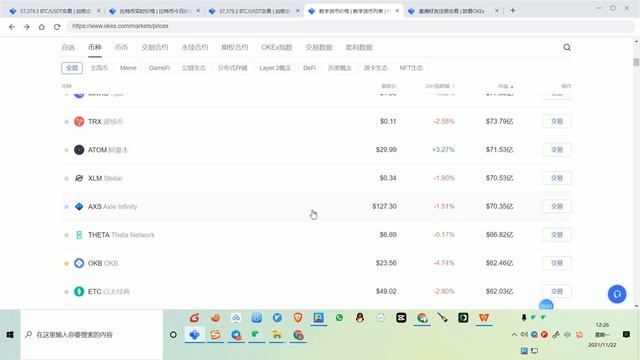
Task: Click the browser address bar URL
Action: 120,26
